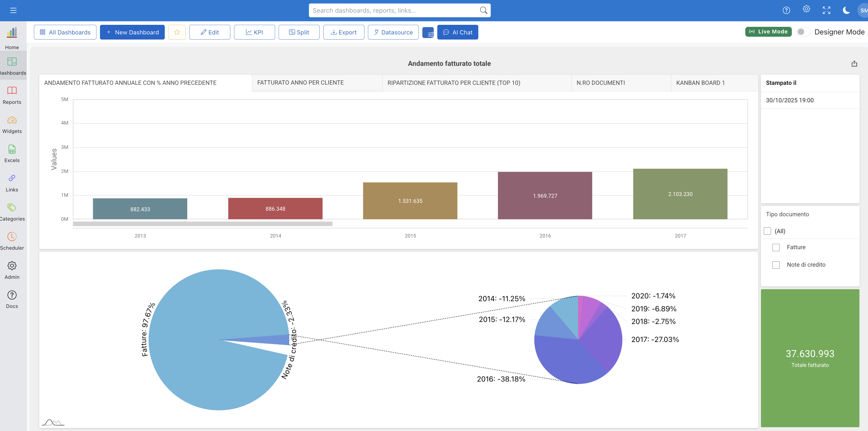This screenshot has width=868, height=431.
Task: Check the Note di credito checkbox
Action: [x=776, y=265]
